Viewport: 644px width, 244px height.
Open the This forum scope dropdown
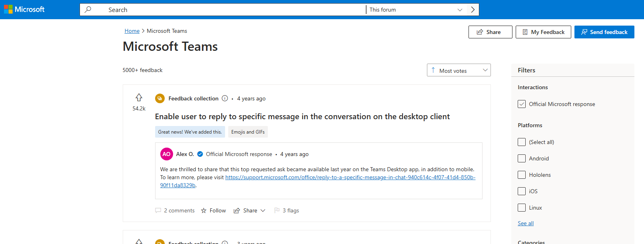pyautogui.click(x=416, y=10)
